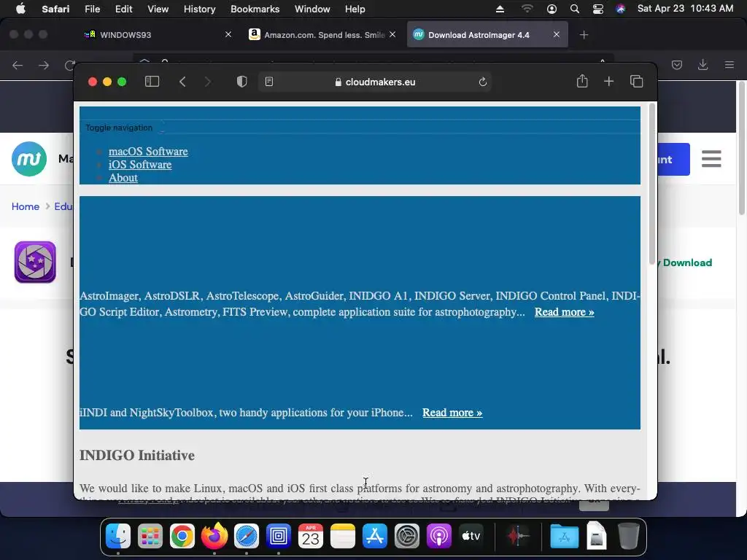This screenshot has width=747, height=560.
Task: Show Reader view icon in address bar
Action: [x=269, y=82]
